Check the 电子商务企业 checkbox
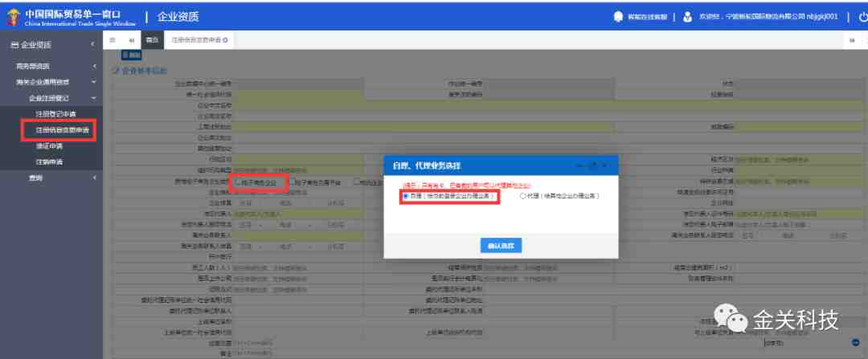 pos(235,182)
